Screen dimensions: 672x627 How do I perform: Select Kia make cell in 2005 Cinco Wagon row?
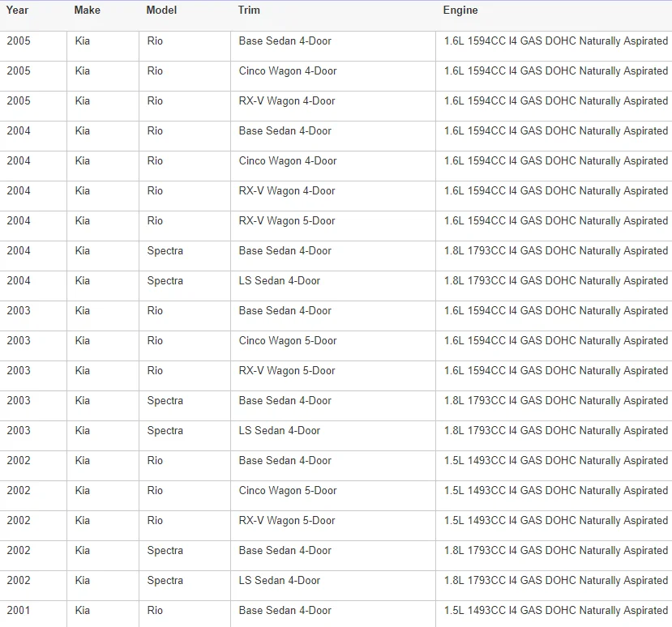(103, 76)
